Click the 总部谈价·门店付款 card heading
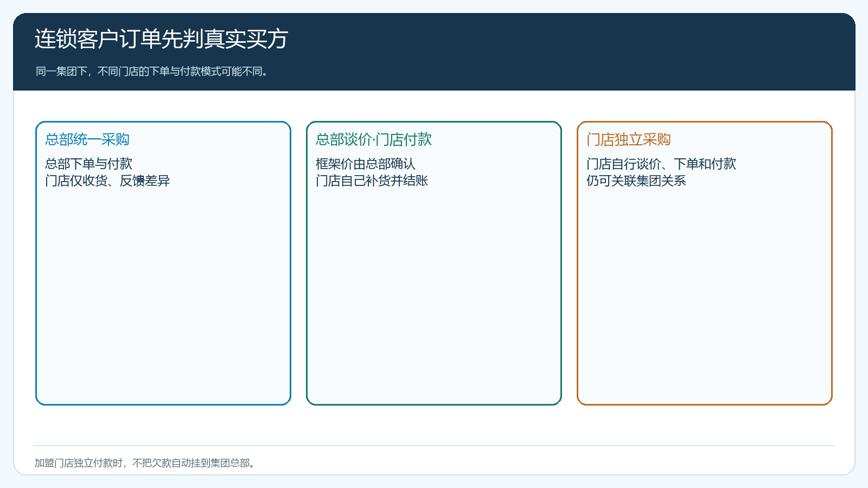The height and width of the screenshot is (488, 868). pyautogui.click(x=374, y=139)
